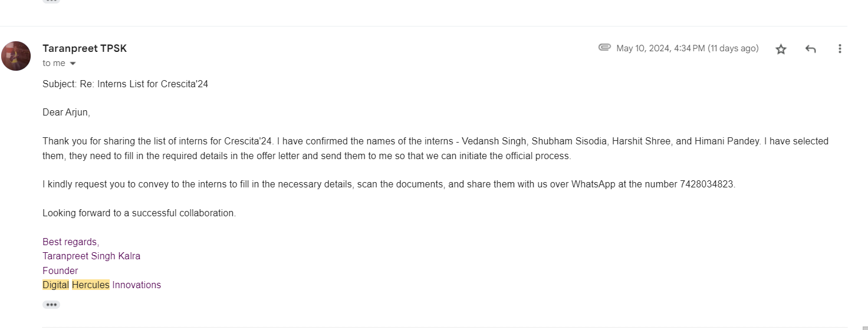
Task: Star this email from Taranpreet TPSK
Action: tap(781, 49)
